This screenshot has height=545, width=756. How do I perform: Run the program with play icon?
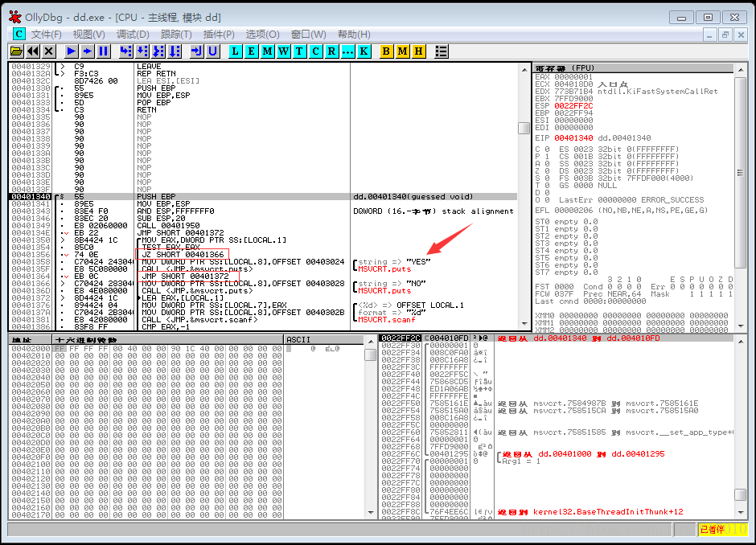(x=72, y=51)
